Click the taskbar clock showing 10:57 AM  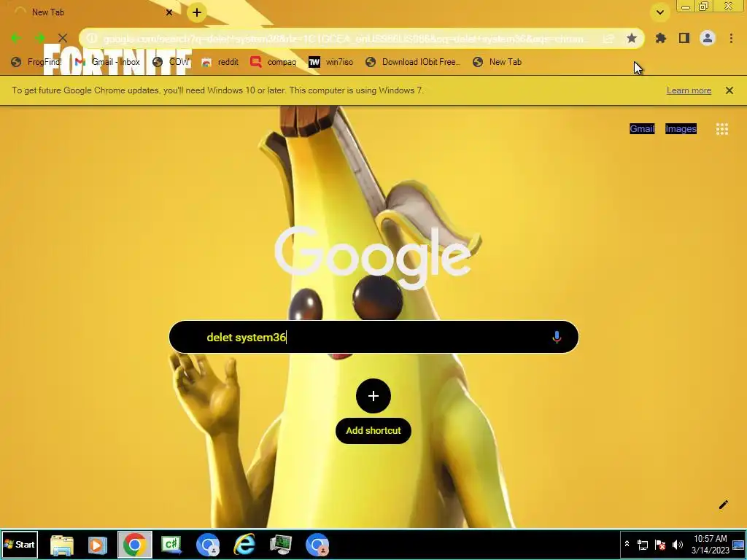711,544
